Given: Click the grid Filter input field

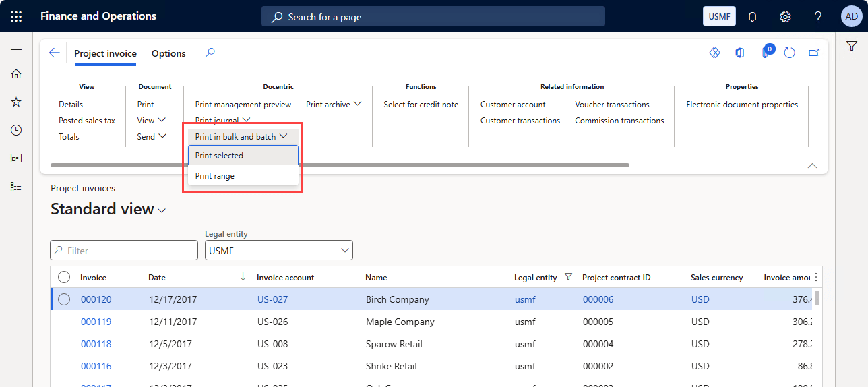Looking at the screenshot, I should [124, 250].
